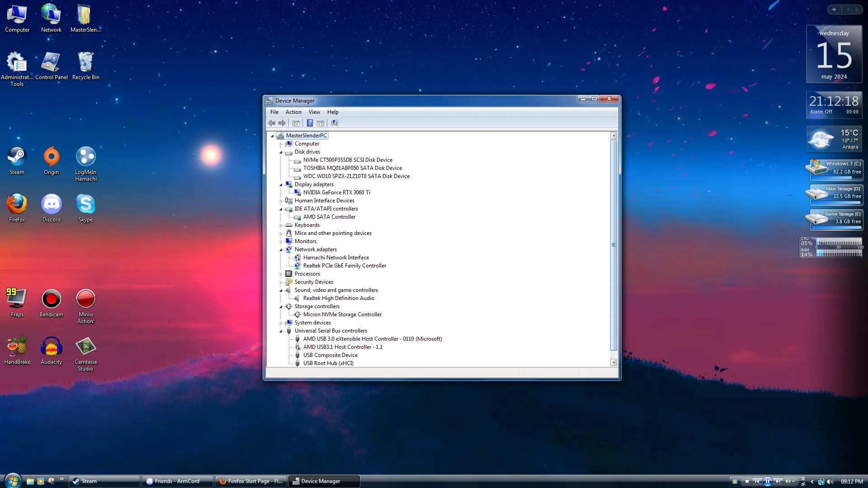The height and width of the screenshot is (488, 868).
Task: Select the Monitors category
Action: (305, 241)
